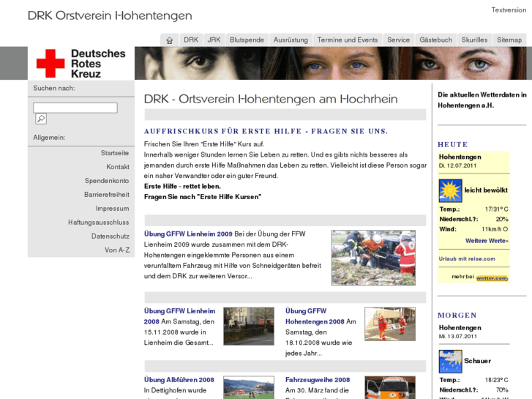Open the Übung GFFW Hohentengen 2008 article
Viewport: 532px width, 399px height.
(315, 316)
